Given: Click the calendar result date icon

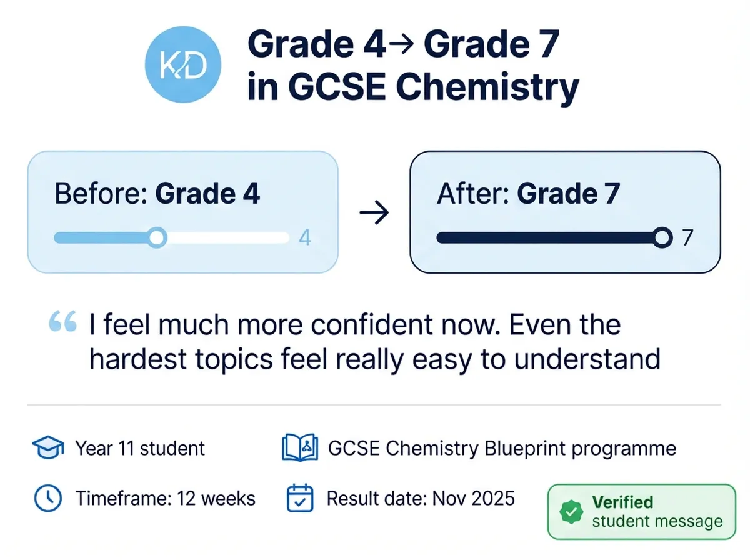Looking at the screenshot, I should point(299,497).
